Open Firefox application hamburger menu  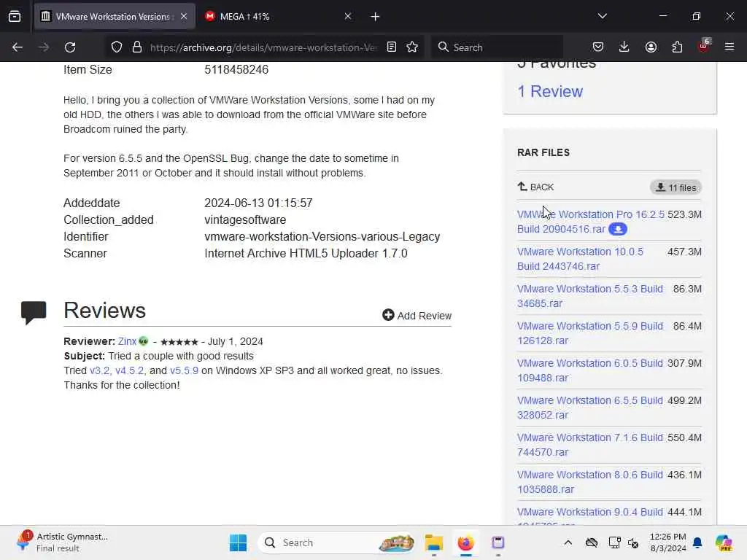click(x=729, y=47)
